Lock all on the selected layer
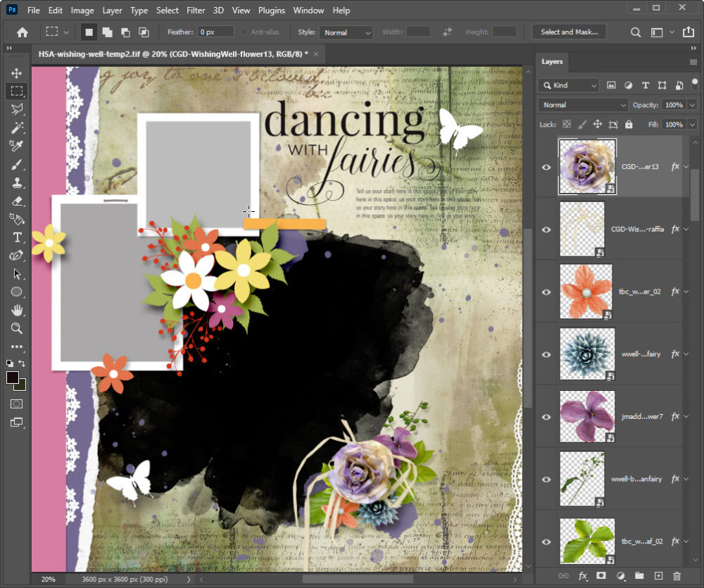The width and height of the screenshot is (704, 588). point(629,125)
